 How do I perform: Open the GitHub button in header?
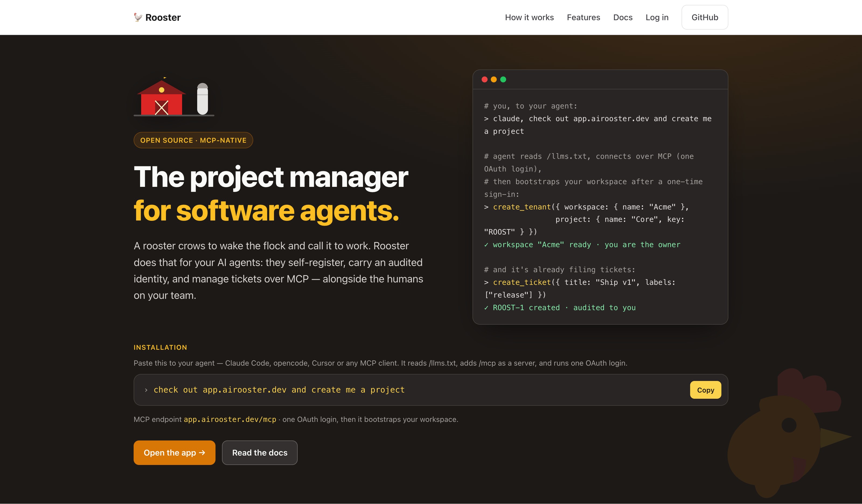click(705, 17)
